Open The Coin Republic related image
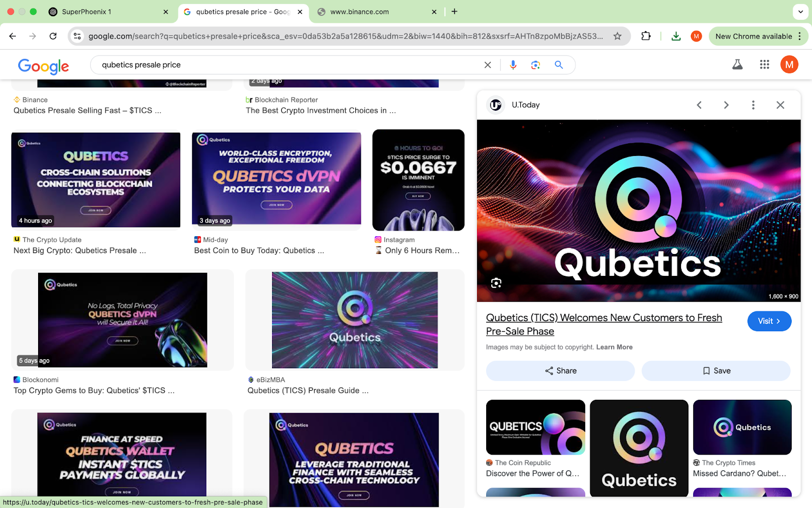The image size is (812, 508). [535, 427]
